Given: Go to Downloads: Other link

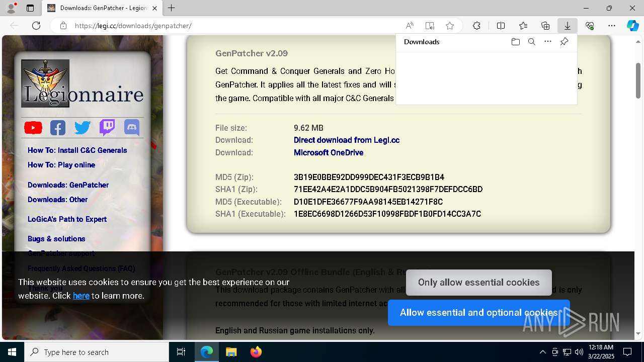Looking at the screenshot, I should pyautogui.click(x=57, y=200).
